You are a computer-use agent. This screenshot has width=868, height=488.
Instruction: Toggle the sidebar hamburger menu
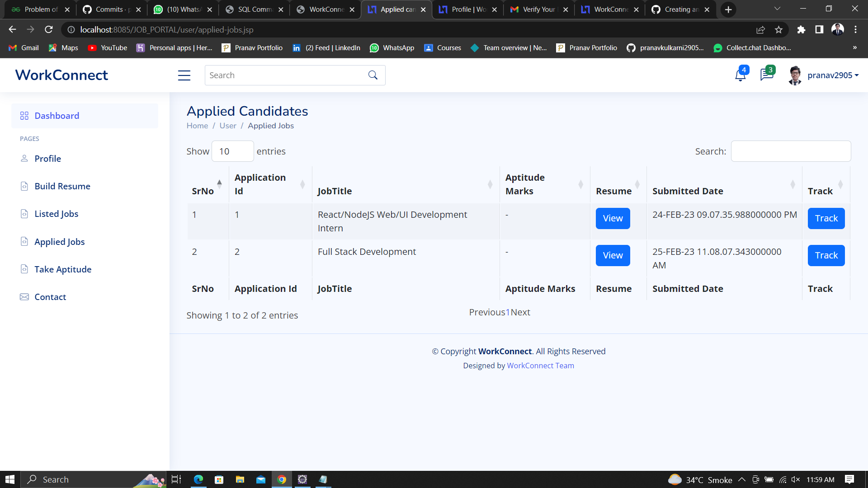click(x=184, y=75)
